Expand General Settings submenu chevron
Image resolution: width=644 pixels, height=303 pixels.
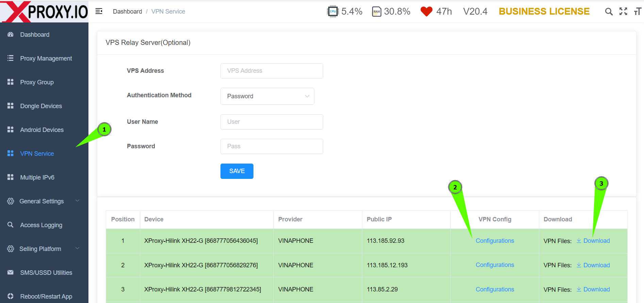tap(77, 201)
